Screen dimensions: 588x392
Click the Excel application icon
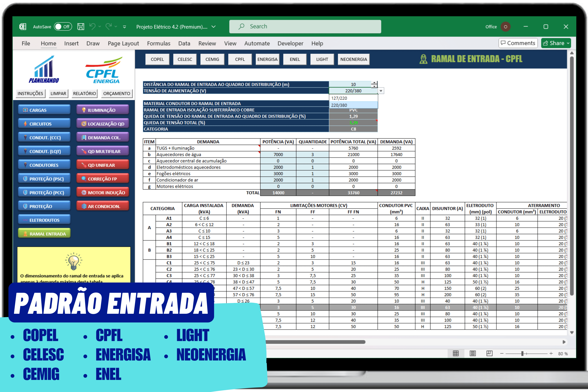click(x=23, y=27)
